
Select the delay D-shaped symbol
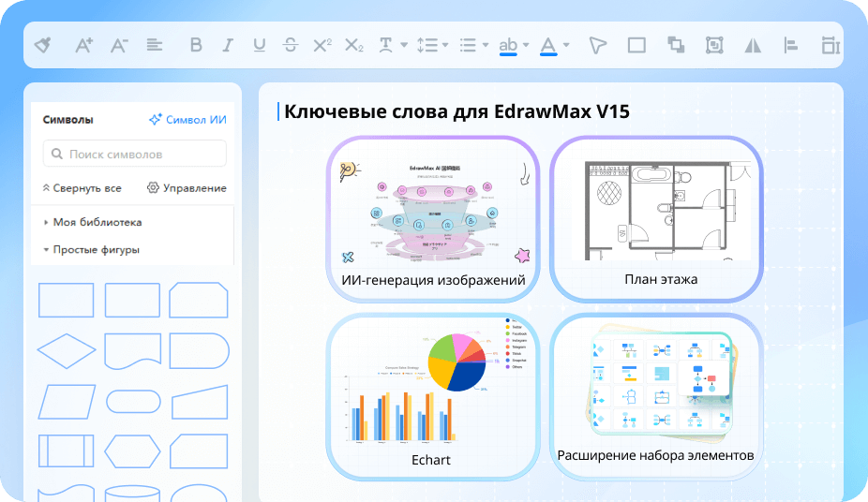(x=199, y=351)
